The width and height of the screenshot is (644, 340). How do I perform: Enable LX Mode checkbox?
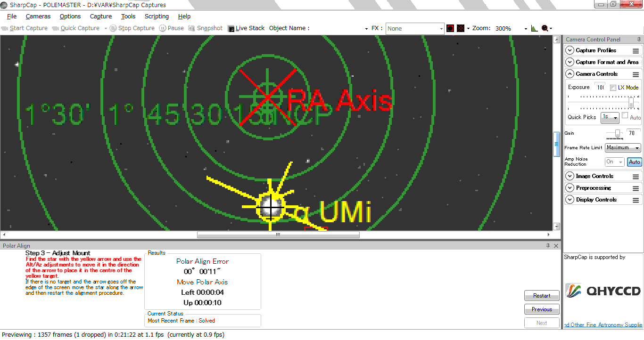tap(613, 88)
